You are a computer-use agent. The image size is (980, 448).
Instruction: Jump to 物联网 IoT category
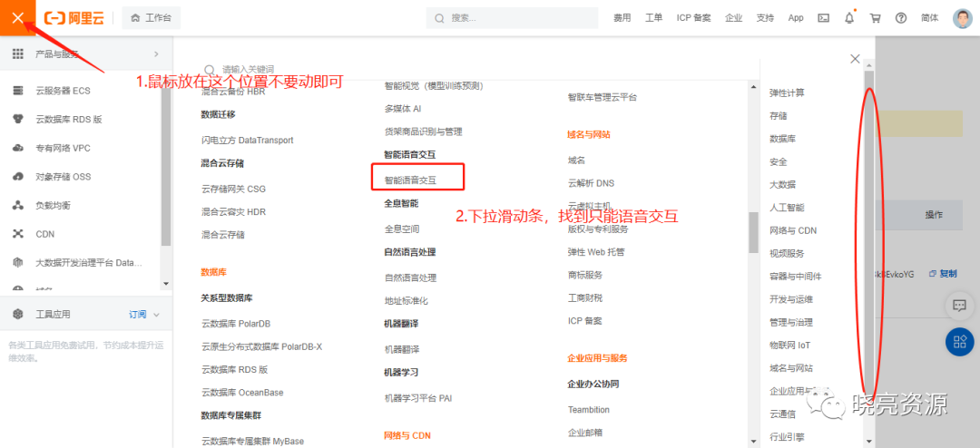tap(790, 345)
